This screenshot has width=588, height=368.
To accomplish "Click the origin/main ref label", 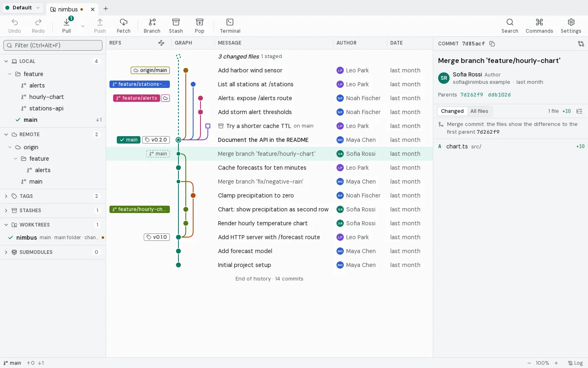I will point(150,70).
